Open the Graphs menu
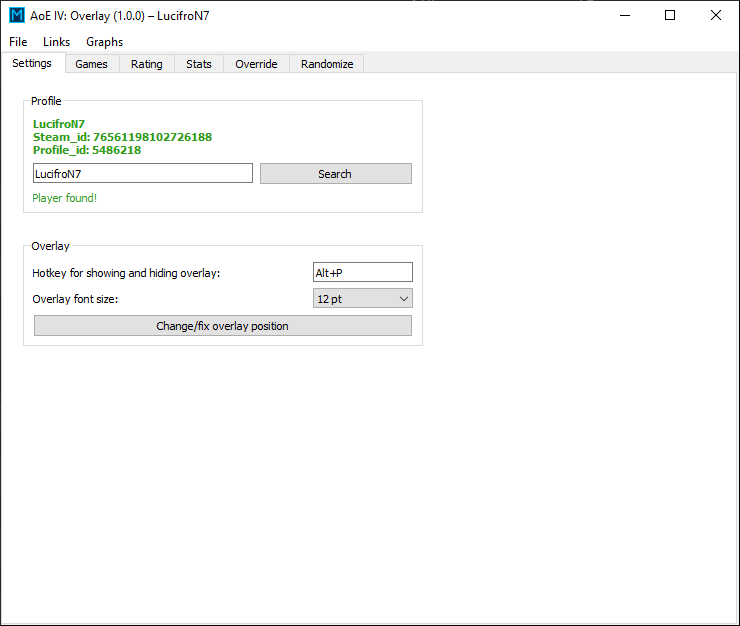This screenshot has height=626, width=740. pos(104,42)
